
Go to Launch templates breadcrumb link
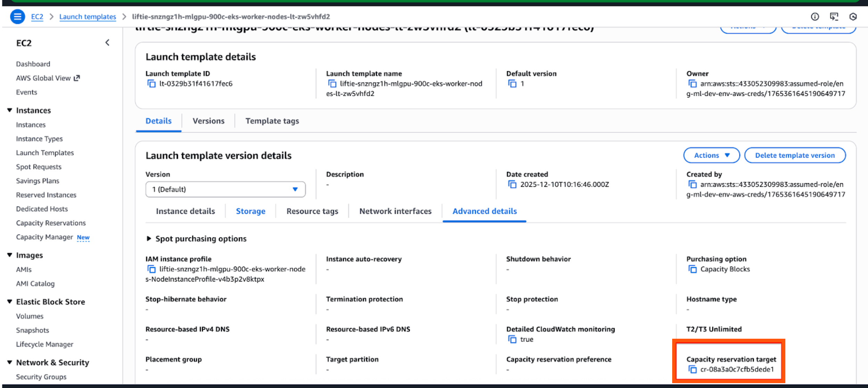(87, 17)
